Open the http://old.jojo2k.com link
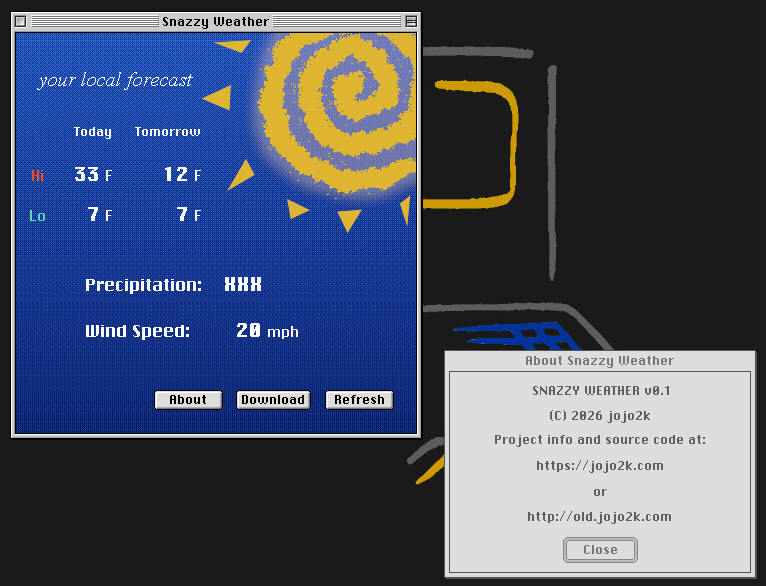The width and height of the screenshot is (766, 586). 599,517
